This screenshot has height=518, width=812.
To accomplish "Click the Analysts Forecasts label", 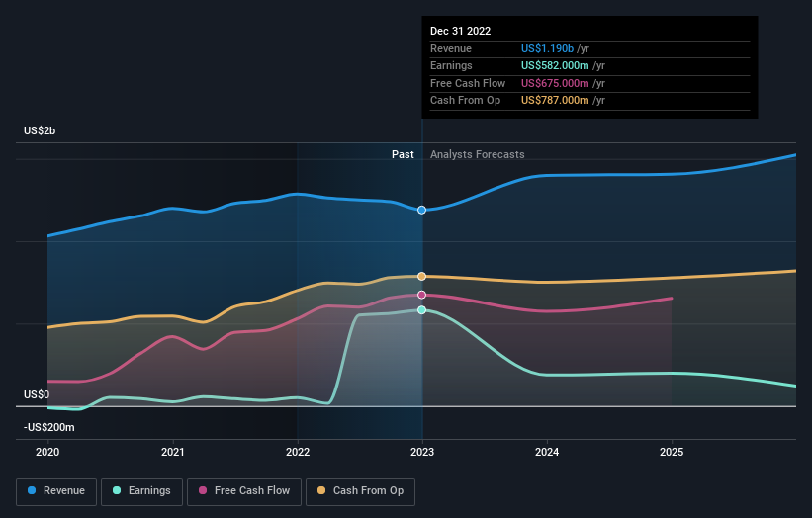I will pyautogui.click(x=478, y=154).
